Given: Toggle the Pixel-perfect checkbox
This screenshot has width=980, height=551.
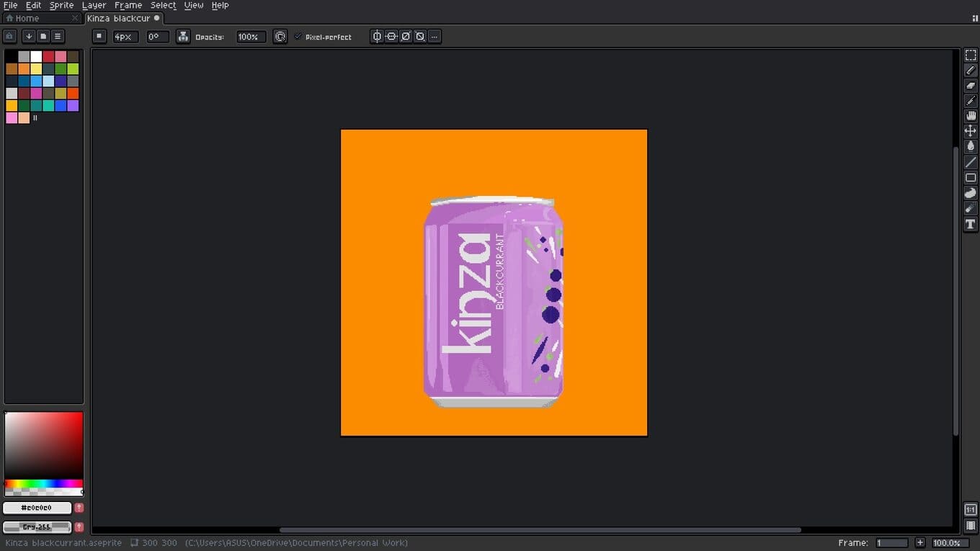Looking at the screenshot, I should click(x=298, y=37).
